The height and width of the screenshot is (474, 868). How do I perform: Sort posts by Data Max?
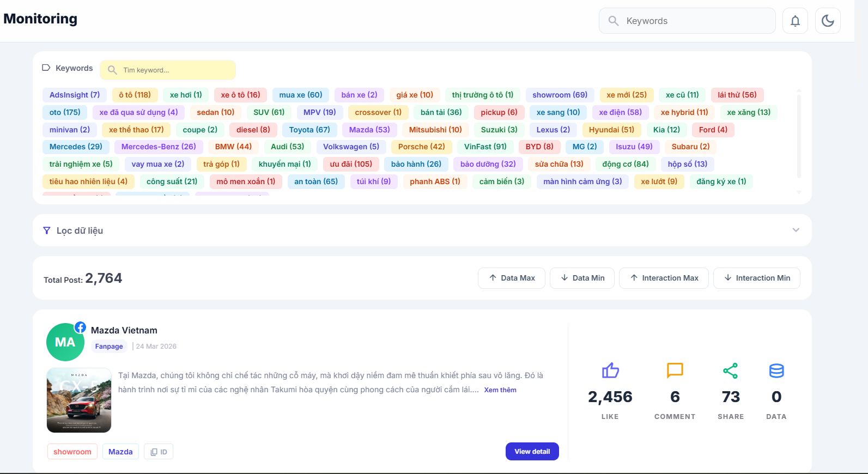[511, 278]
